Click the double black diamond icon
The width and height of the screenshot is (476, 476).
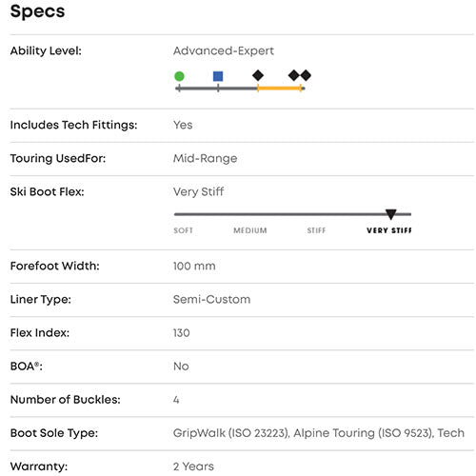300,75
